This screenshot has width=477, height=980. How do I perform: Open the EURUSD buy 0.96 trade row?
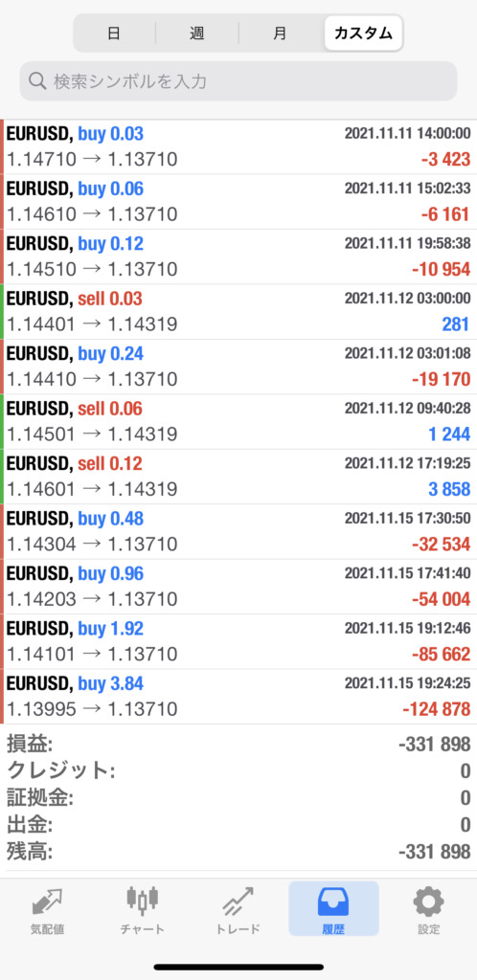pos(238,587)
